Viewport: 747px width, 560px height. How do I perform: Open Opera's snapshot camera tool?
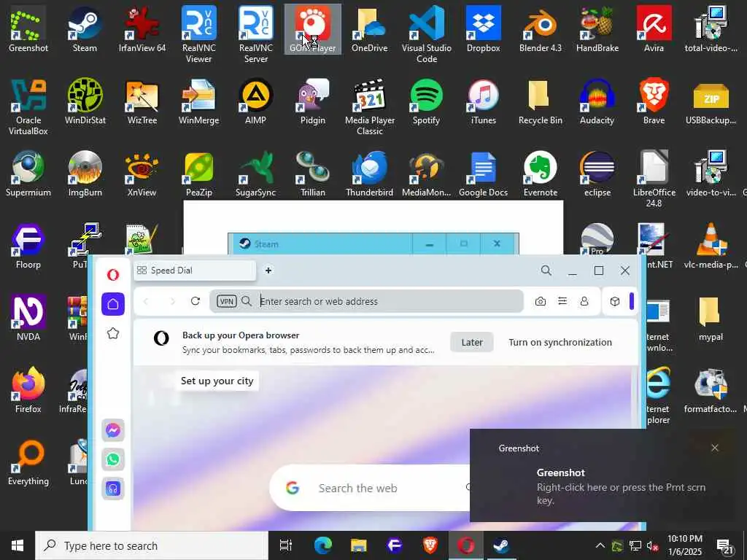(x=541, y=301)
